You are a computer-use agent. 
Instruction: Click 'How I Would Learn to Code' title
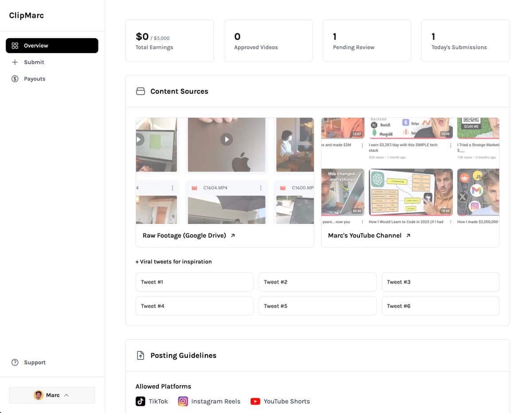coord(406,222)
